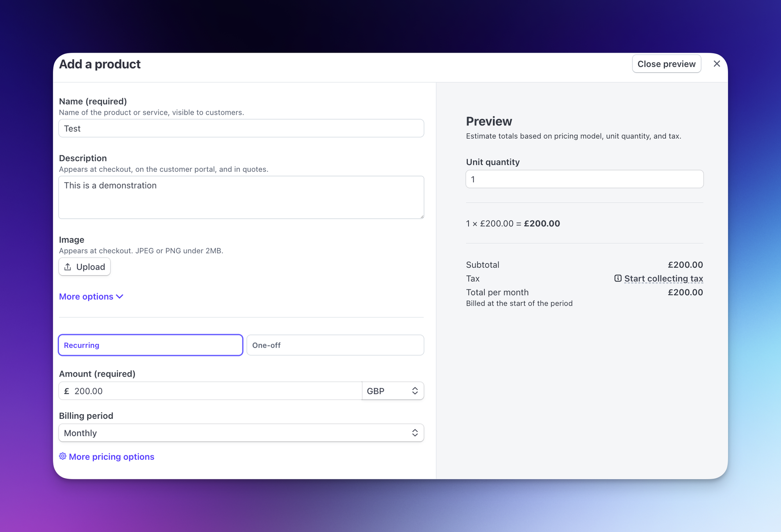This screenshot has height=532, width=781.
Task: Click the product Name input field
Action: point(241,128)
